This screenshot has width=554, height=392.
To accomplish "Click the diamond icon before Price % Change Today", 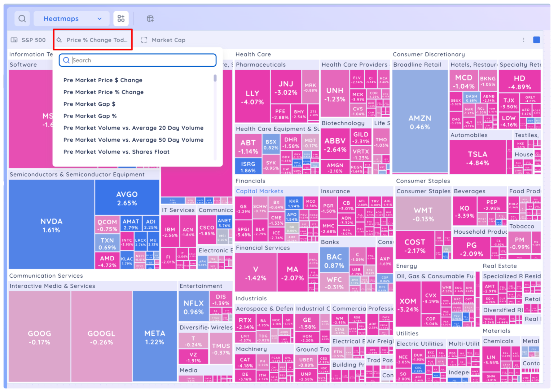I will [x=59, y=40].
